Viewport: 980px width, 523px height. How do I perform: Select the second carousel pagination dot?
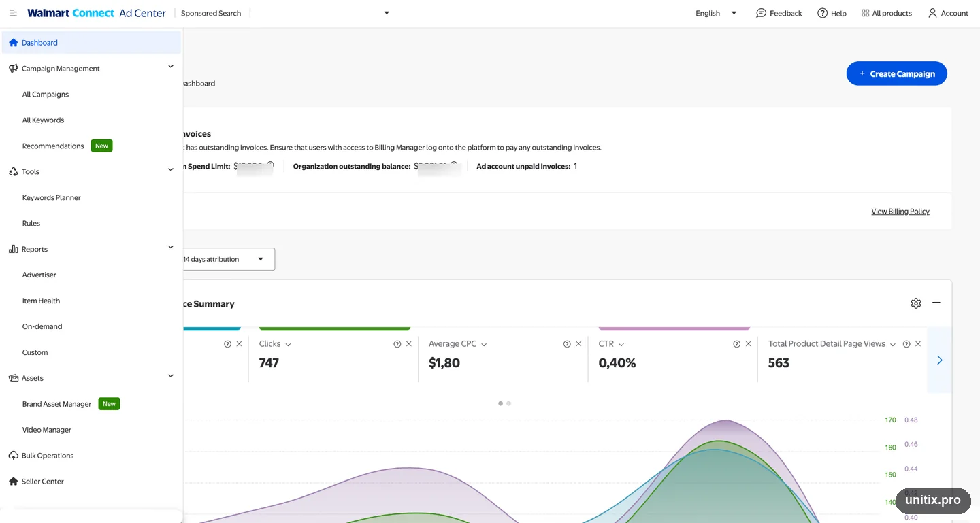(x=508, y=403)
